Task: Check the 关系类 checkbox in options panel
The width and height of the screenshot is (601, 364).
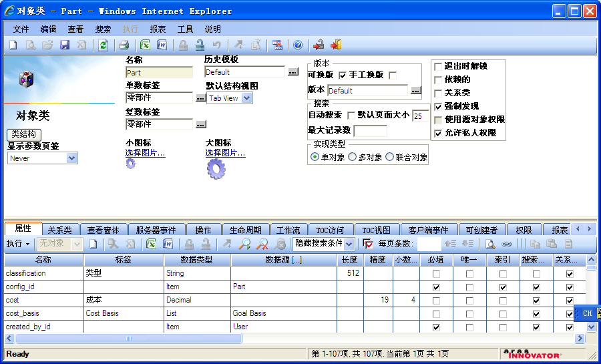Action: (x=438, y=94)
